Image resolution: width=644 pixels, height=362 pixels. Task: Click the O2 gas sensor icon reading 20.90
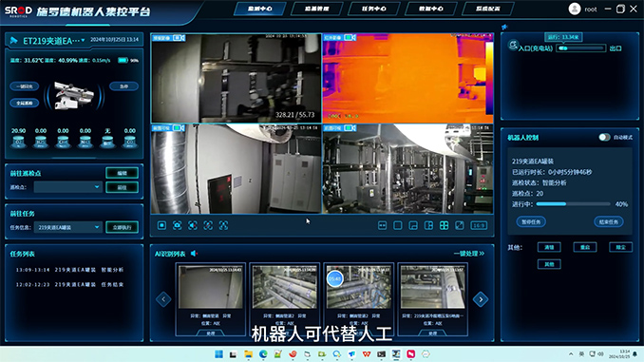click(18, 142)
